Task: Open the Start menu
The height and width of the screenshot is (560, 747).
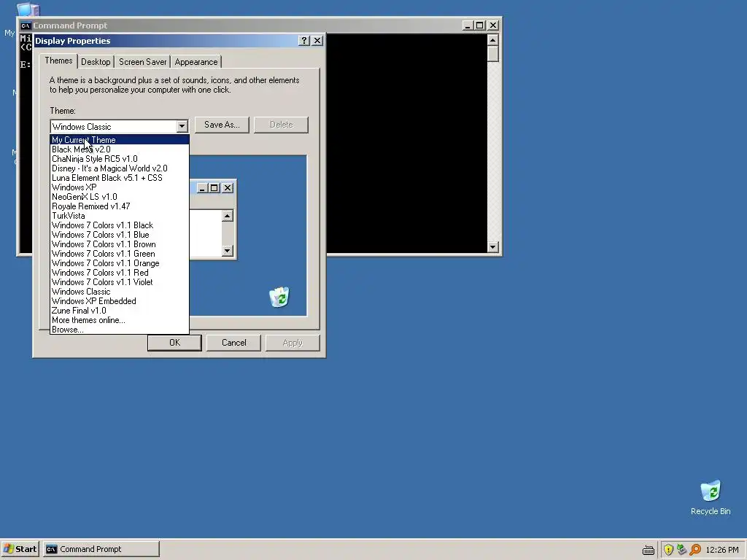Action: (20, 549)
